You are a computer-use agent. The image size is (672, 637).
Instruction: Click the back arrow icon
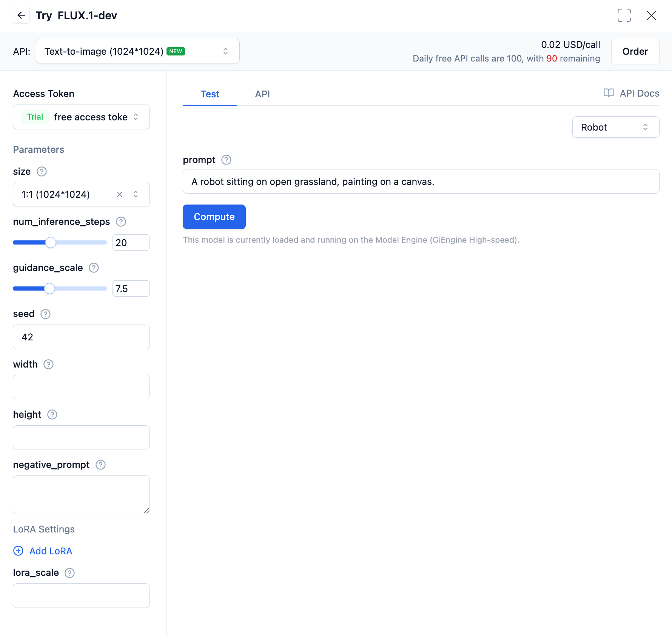tap(21, 15)
